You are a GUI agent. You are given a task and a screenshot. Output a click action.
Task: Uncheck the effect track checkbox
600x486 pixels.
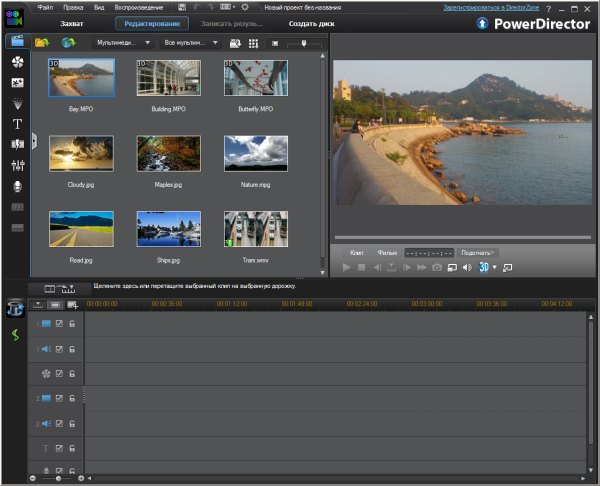tap(59, 373)
